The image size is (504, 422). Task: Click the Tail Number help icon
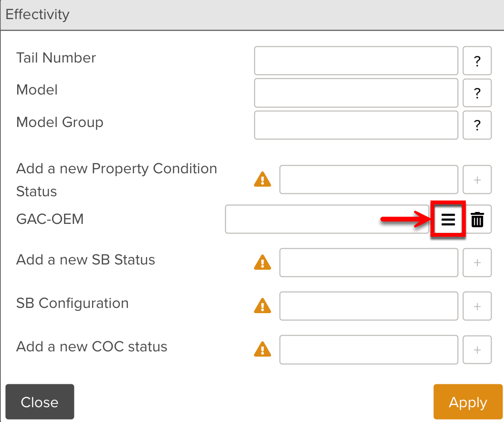[477, 61]
